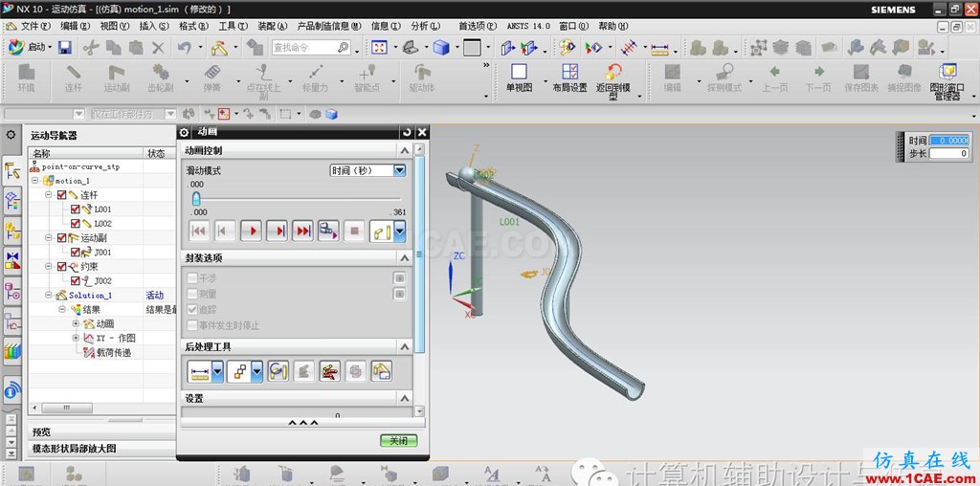The image size is (980, 486).
Task: Click the animation time slider handle
Action: pyautogui.click(x=195, y=199)
